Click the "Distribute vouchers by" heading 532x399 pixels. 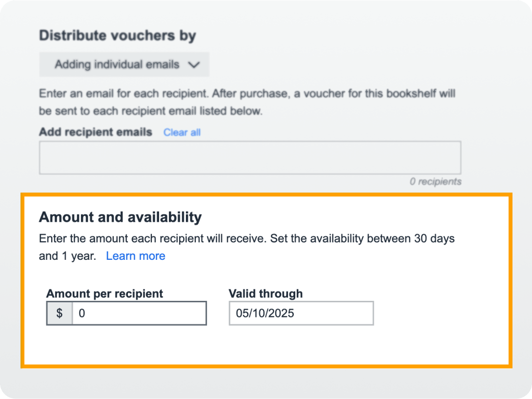117,36
